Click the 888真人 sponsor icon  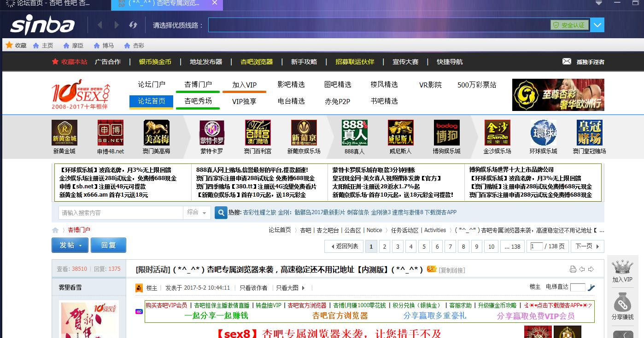[x=355, y=133]
